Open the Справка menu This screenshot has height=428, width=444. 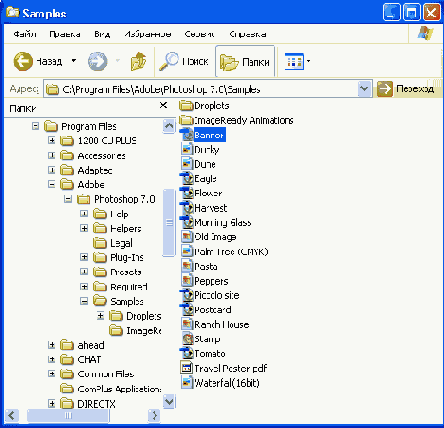248,34
